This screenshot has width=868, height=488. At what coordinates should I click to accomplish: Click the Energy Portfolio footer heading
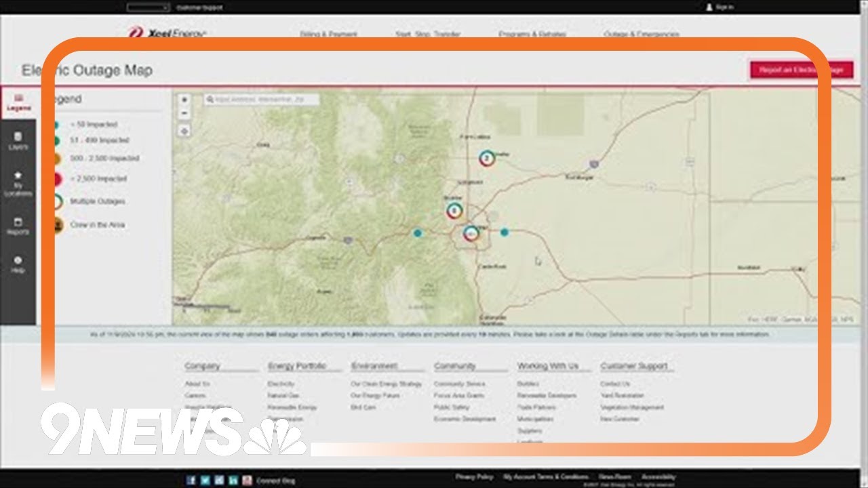point(297,366)
